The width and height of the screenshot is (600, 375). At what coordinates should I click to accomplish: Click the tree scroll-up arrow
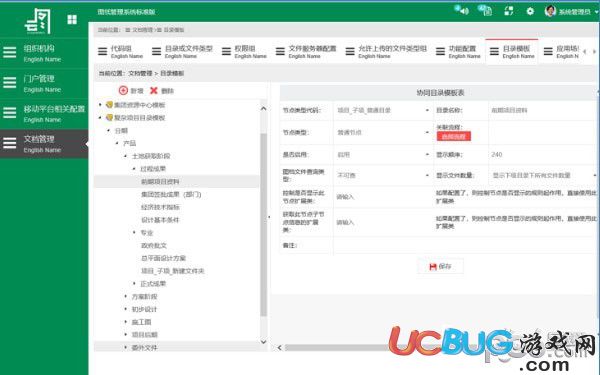tap(263, 109)
